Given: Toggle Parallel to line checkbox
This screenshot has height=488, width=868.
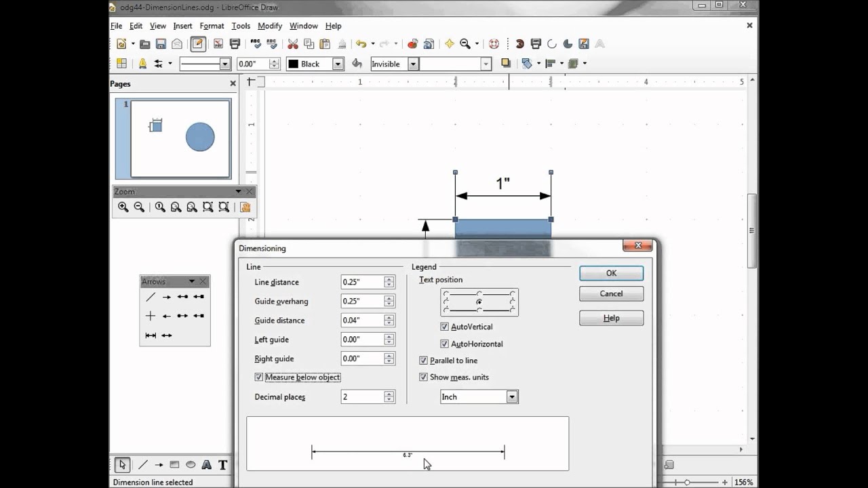Looking at the screenshot, I should coord(424,361).
